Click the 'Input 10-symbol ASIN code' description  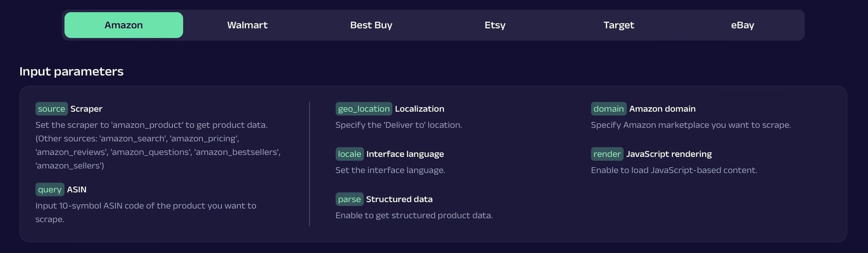(146, 213)
